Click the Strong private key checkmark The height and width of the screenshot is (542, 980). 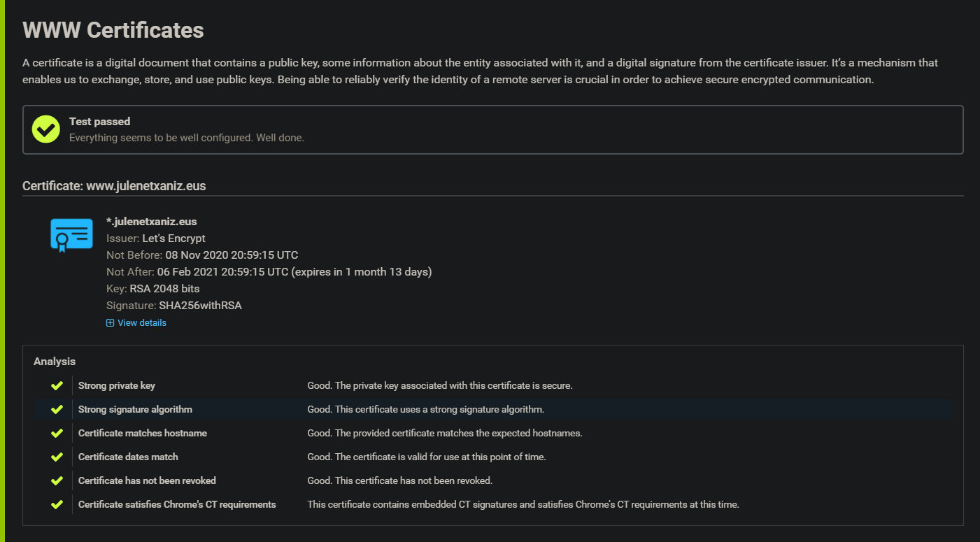point(57,385)
